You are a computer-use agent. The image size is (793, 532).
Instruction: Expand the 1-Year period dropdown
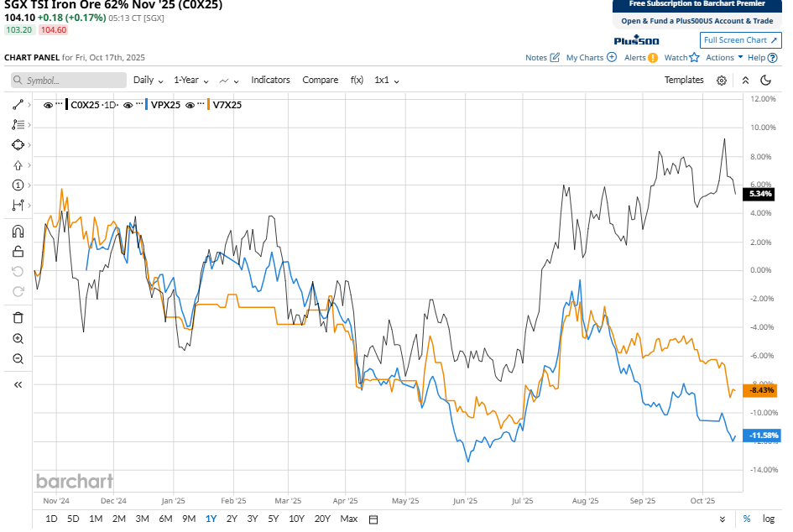pyautogui.click(x=191, y=81)
